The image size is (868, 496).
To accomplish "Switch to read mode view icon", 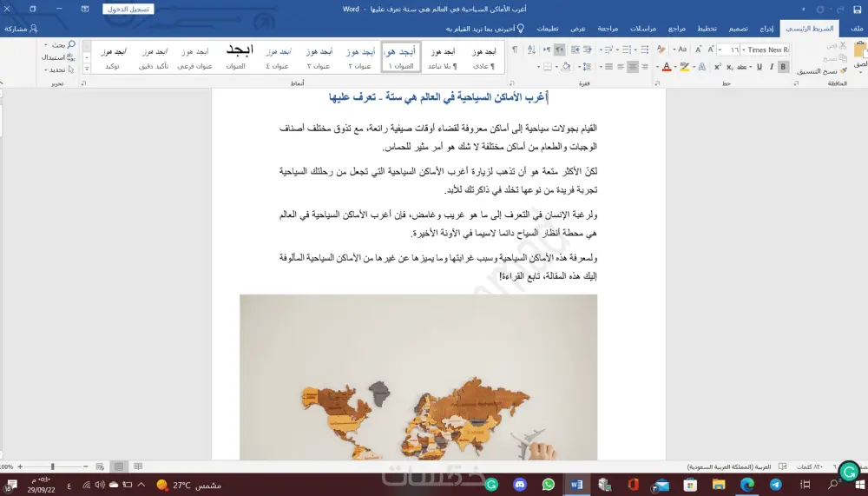I will point(138,466).
